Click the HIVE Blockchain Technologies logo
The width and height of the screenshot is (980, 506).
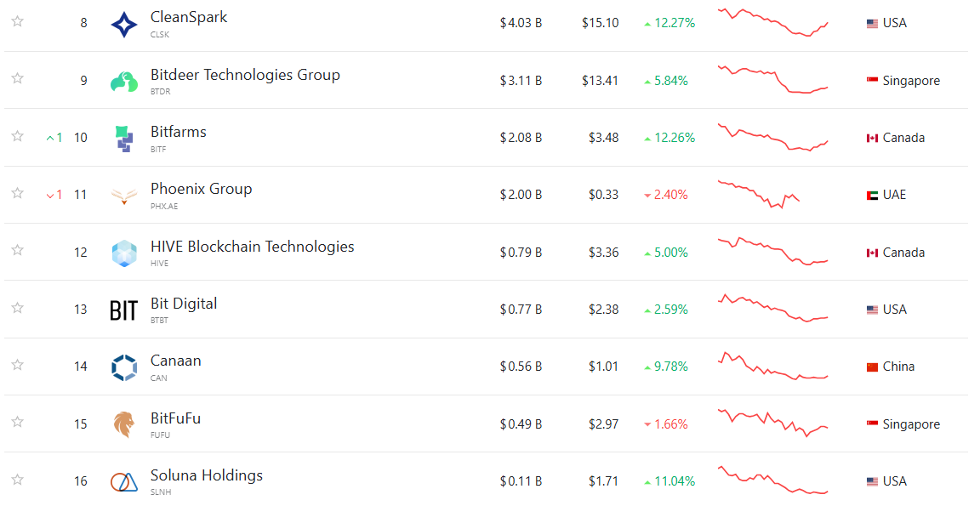coord(124,253)
